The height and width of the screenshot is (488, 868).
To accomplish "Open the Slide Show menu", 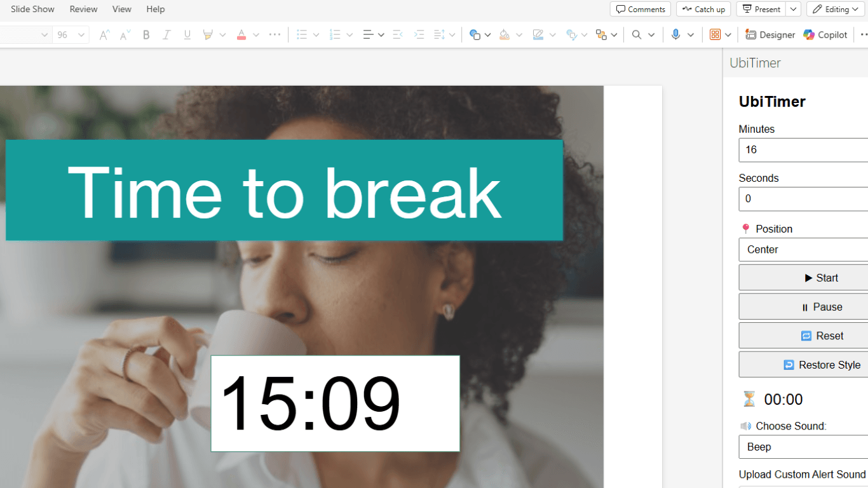I will (x=32, y=9).
